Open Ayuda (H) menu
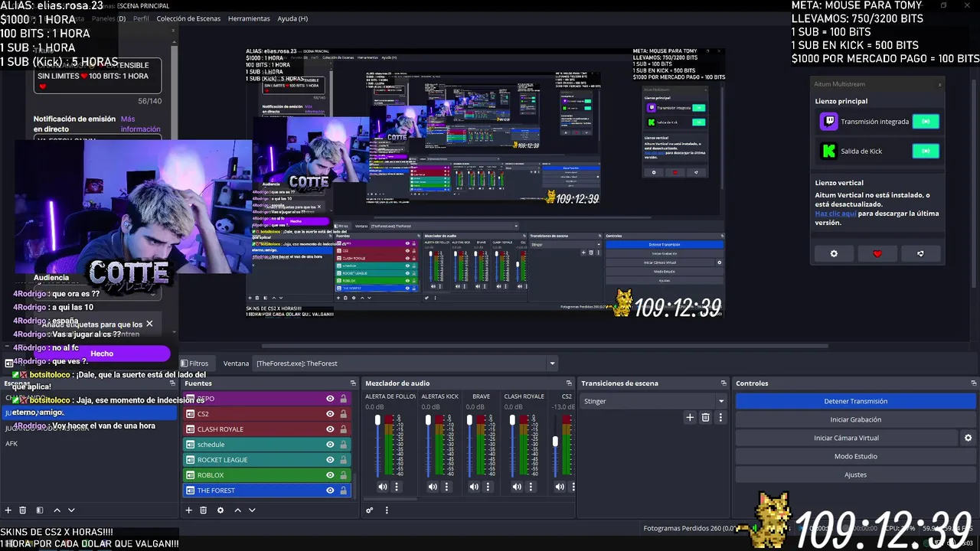 point(292,18)
